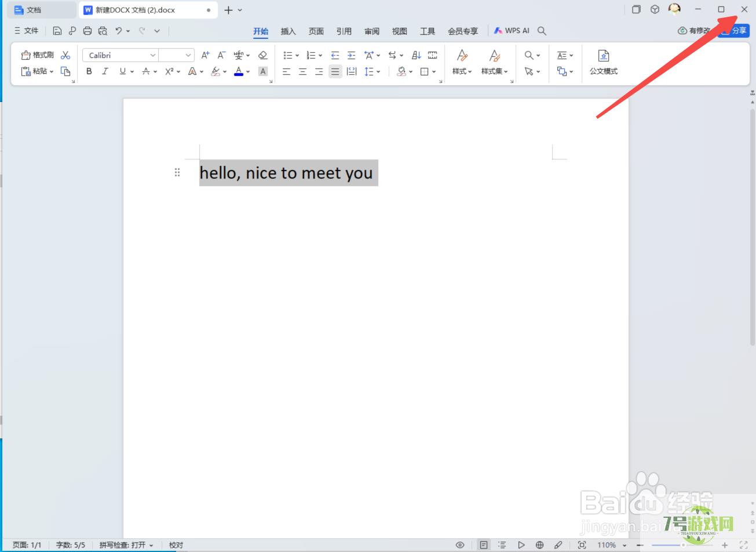
Task: Switch to the 审阅 Review tab
Action: 372,31
